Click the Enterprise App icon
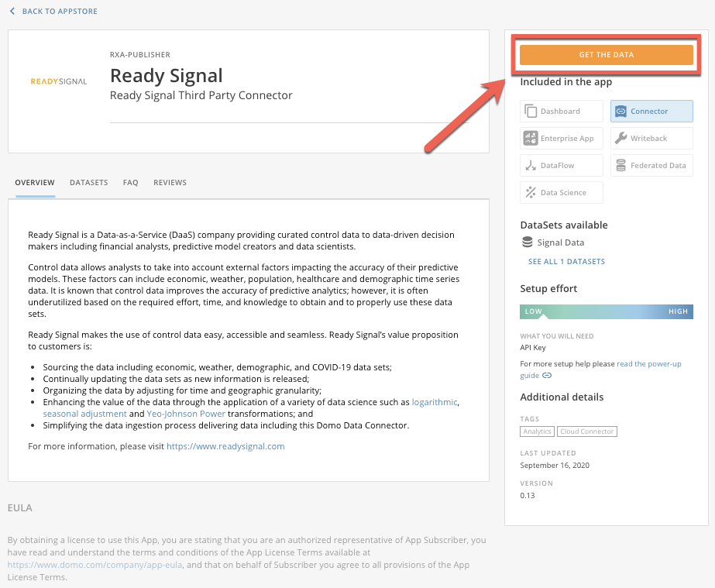Screen dimensions: 715x588 [x=531, y=139]
